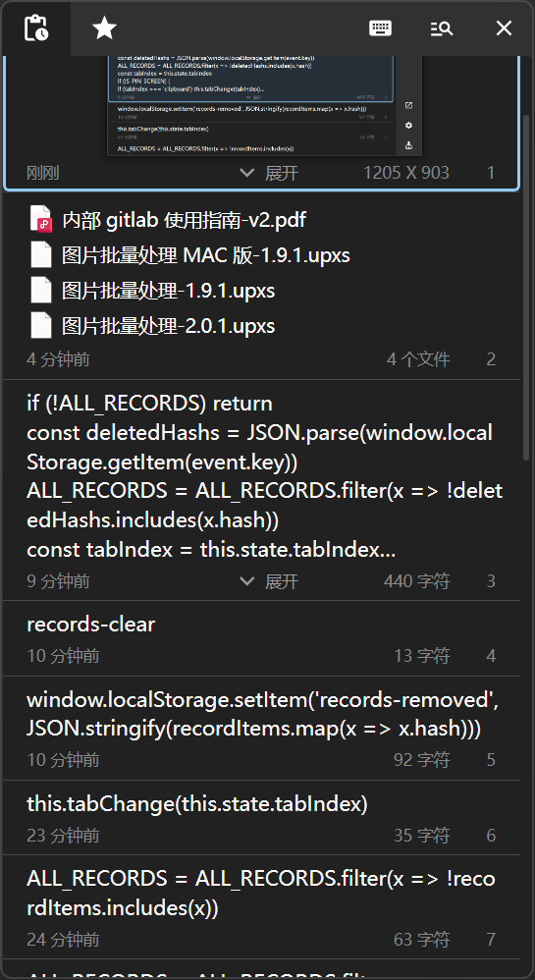
Task: Select the records-clear text record
Action: point(261,638)
